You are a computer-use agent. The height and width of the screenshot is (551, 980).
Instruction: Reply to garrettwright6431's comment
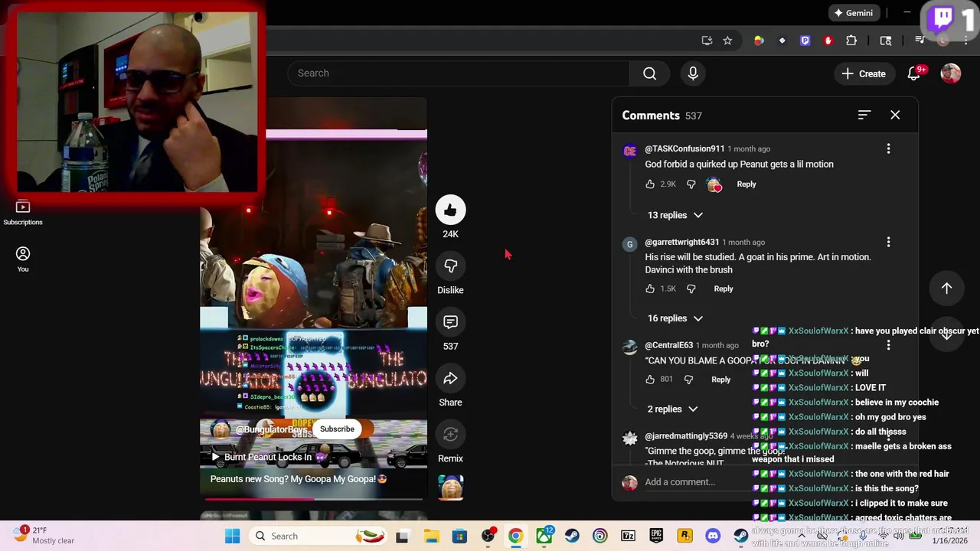click(724, 289)
